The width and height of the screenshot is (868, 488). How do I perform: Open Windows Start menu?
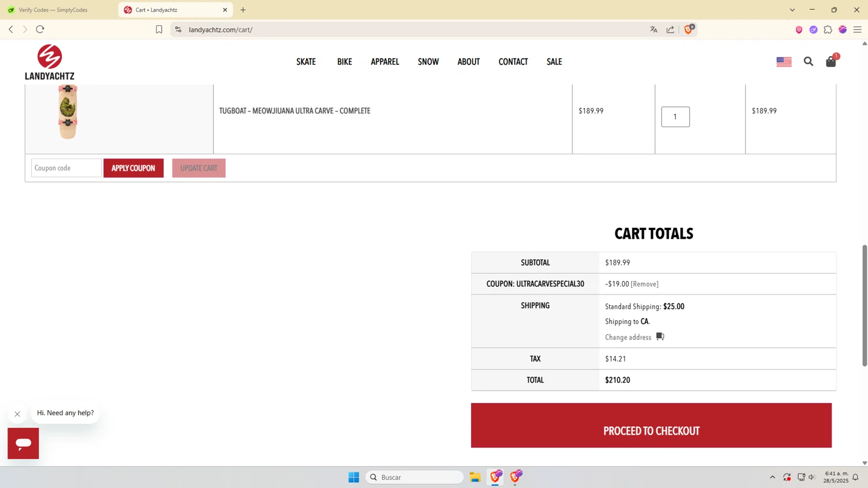(354, 477)
